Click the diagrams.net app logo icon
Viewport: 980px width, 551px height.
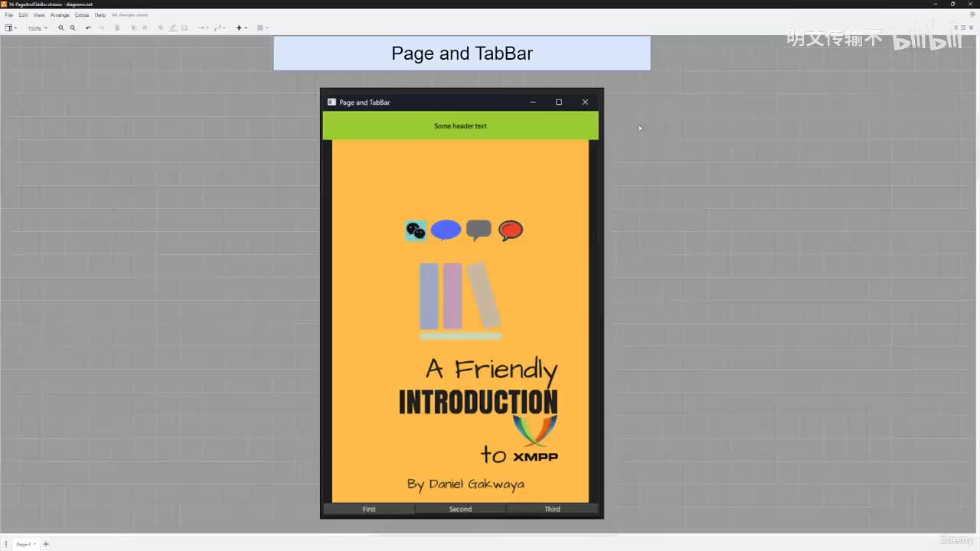pyautogui.click(x=5, y=4)
